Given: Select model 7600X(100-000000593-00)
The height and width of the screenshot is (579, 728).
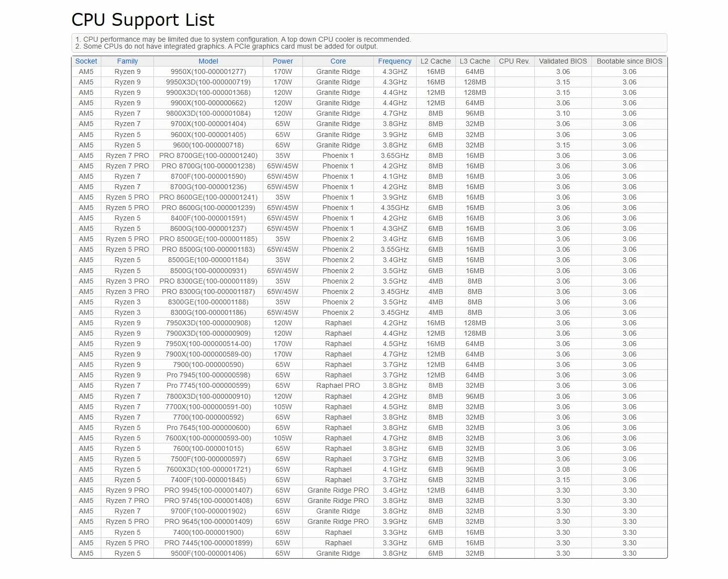Looking at the screenshot, I should coord(208,438).
